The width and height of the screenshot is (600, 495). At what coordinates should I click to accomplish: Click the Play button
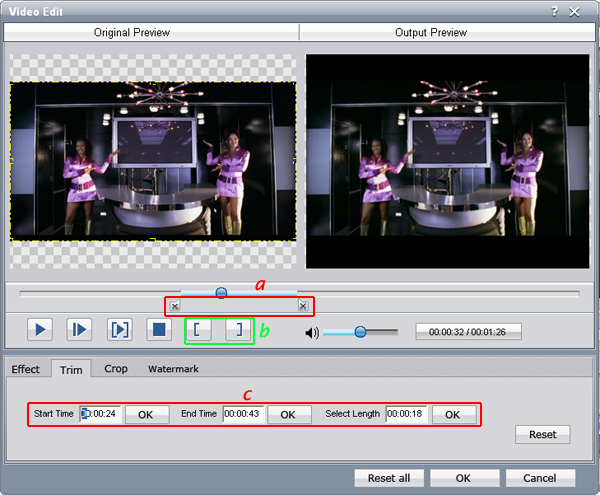pyautogui.click(x=40, y=329)
